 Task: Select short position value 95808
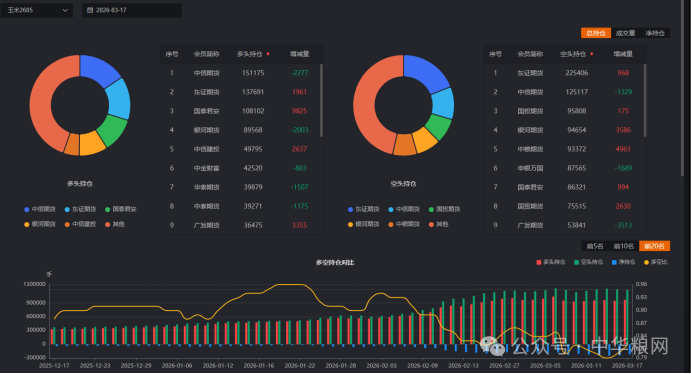pyautogui.click(x=576, y=111)
